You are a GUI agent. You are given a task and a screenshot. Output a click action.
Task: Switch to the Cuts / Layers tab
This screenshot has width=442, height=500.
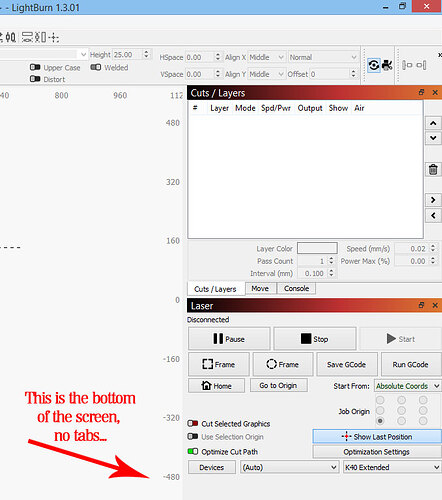pos(215,289)
